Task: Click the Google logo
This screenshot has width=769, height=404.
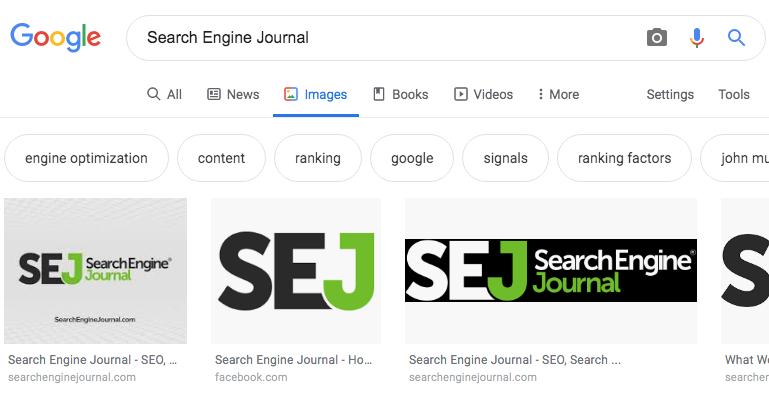Action: click(55, 38)
